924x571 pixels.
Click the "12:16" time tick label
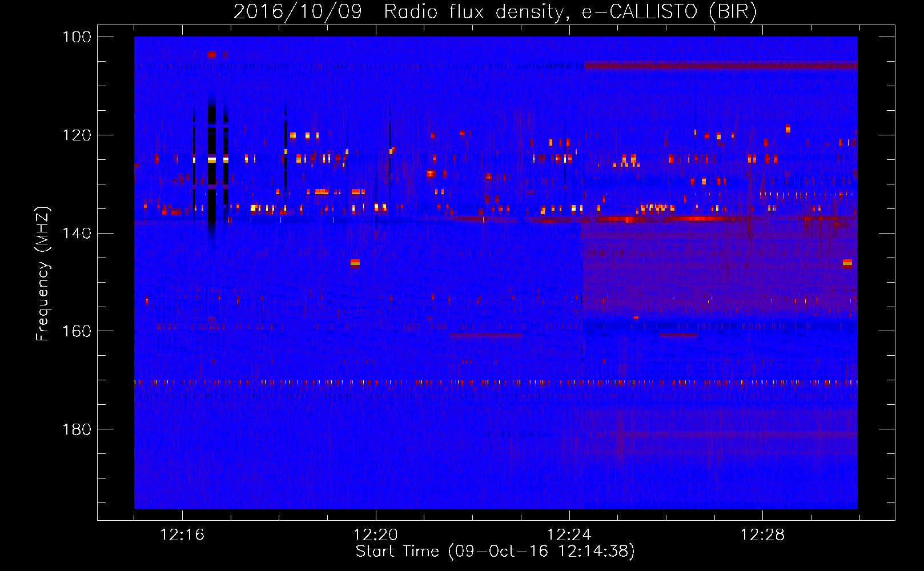[x=182, y=535]
